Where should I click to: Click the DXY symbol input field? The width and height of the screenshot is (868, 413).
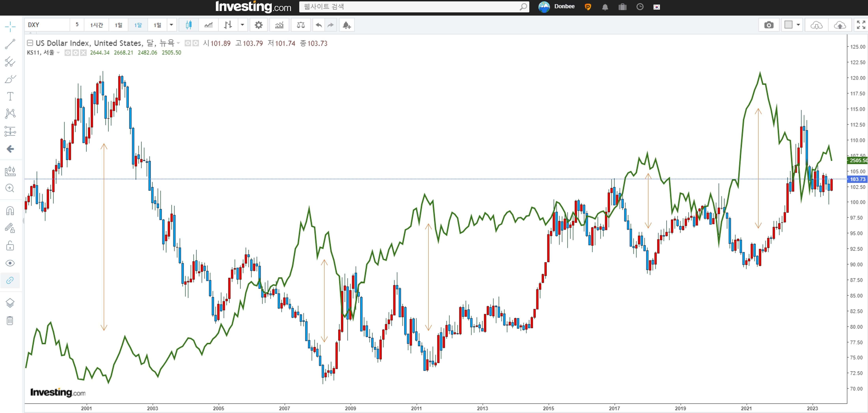(47, 25)
